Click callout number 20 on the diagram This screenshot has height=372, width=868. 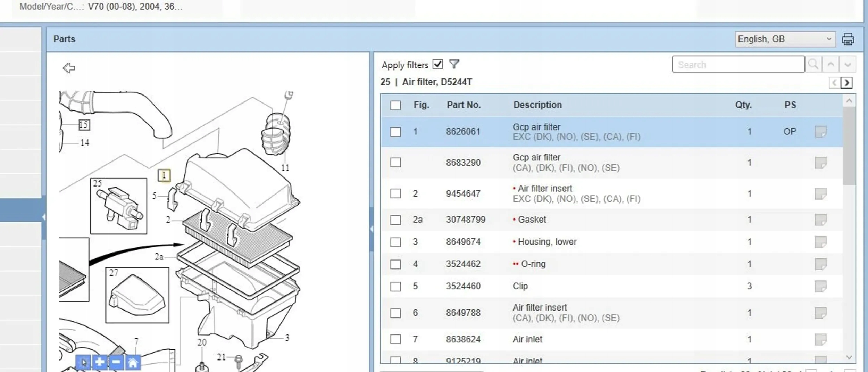pos(202,342)
